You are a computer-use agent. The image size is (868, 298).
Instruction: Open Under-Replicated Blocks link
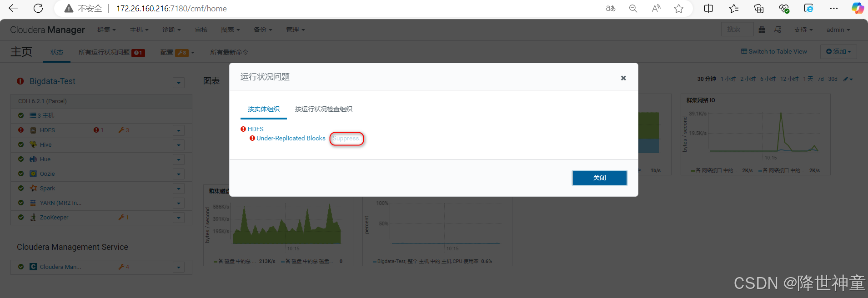coord(291,138)
